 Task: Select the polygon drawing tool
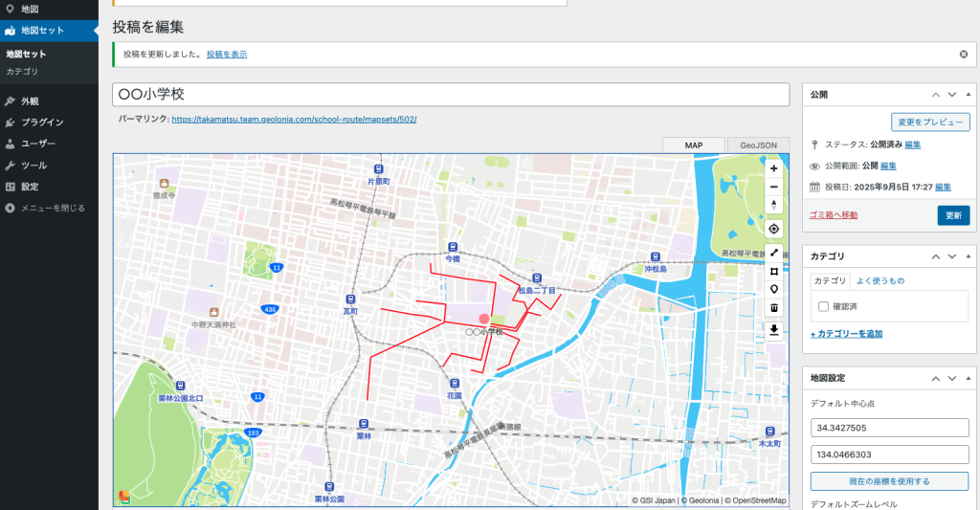coord(773,271)
